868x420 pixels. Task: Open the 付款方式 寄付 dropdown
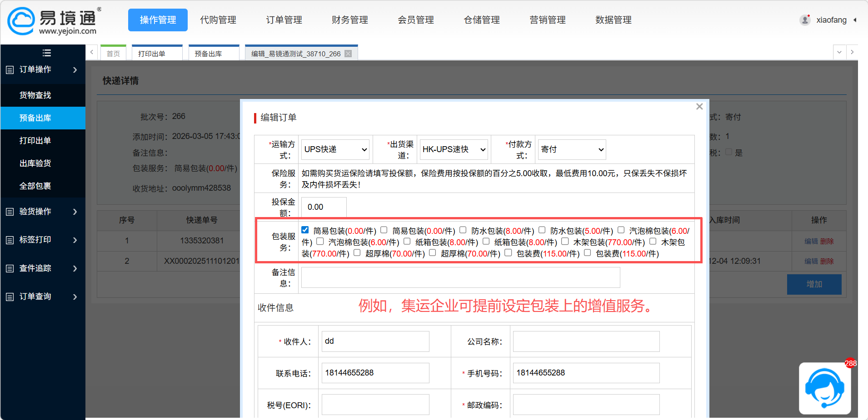(572, 149)
